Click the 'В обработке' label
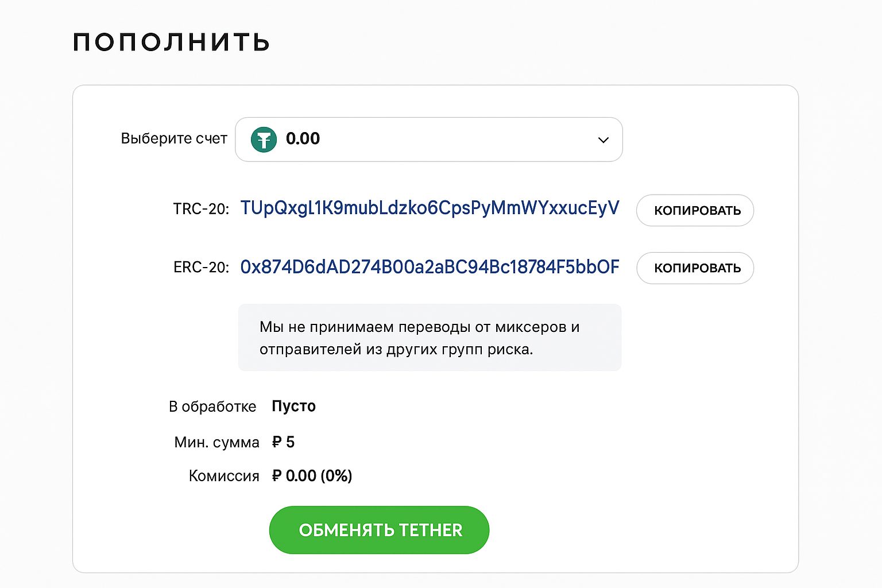 211,407
